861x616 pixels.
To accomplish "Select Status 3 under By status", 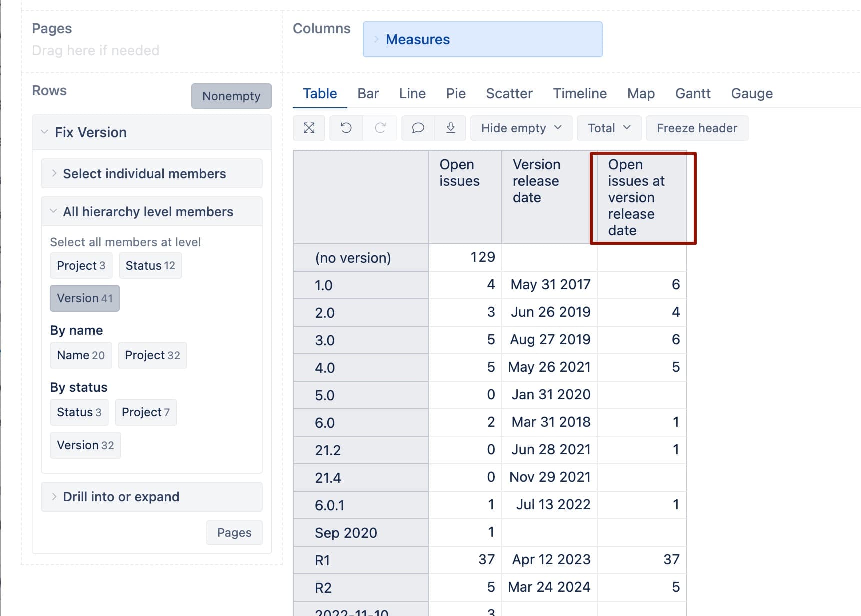I will pos(79,412).
